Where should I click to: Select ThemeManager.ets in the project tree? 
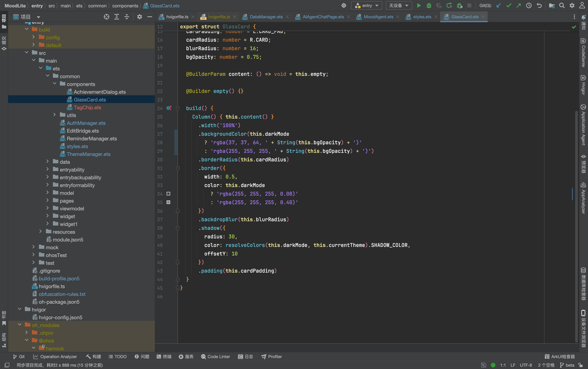pos(89,154)
